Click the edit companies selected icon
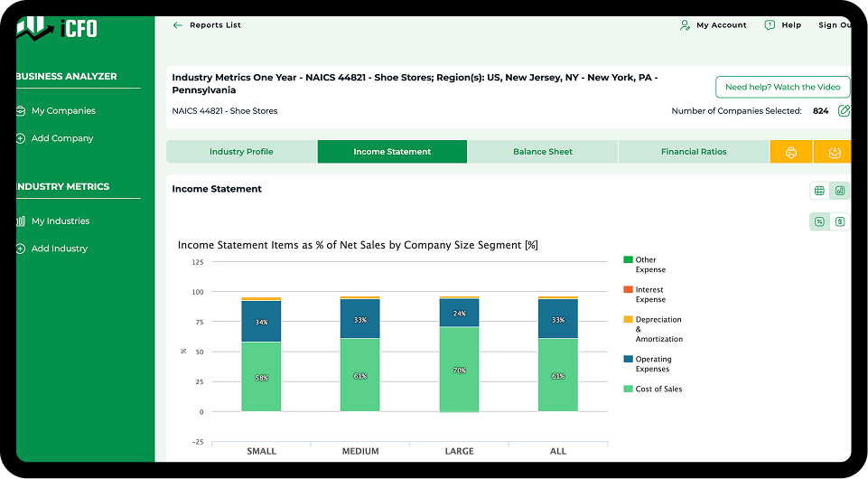This screenshot has height=479, width=868. [844, 111]
